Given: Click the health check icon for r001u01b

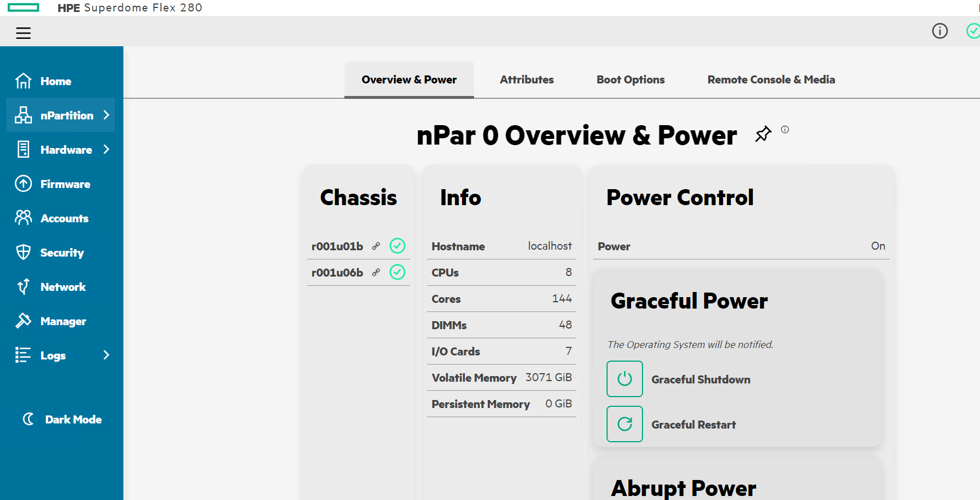Looking at the screenshot, I should [397, 246].
